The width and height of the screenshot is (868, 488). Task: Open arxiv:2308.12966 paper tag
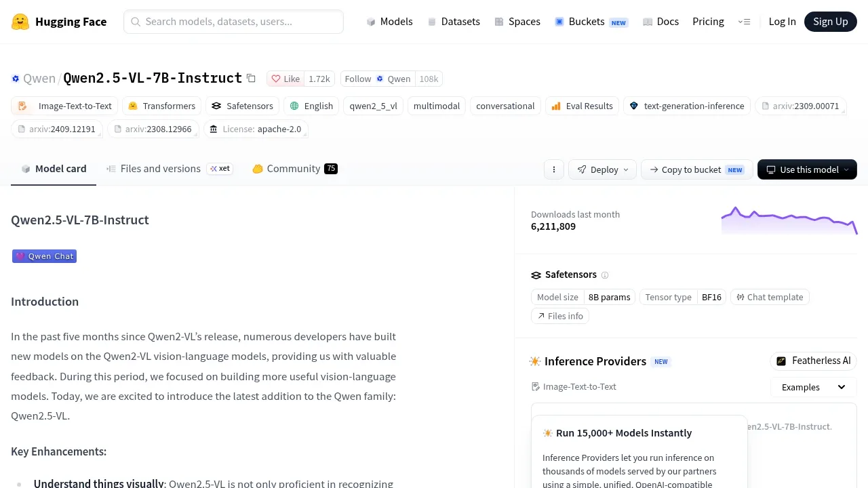coord(153,129)
